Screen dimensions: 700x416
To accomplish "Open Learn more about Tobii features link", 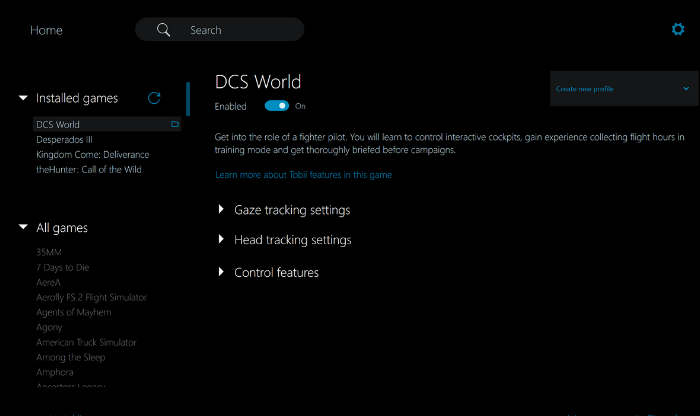I will 304,175.
